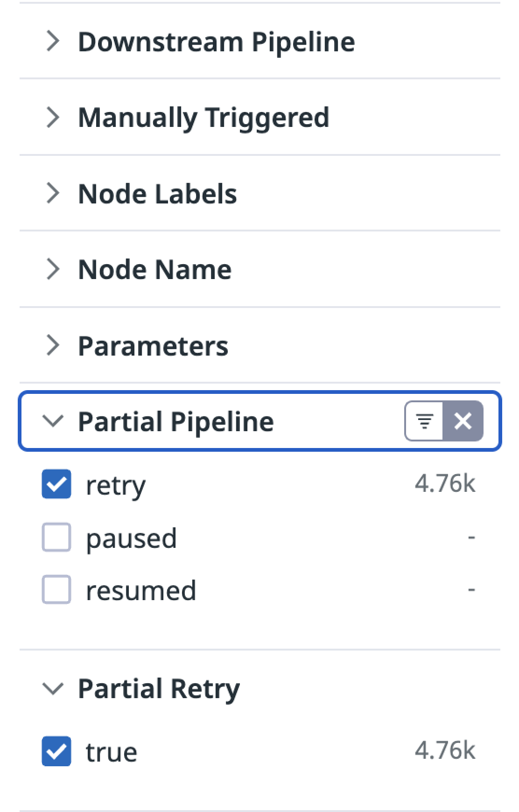
Task: Click the 4.76k count beside true
Action: [x=445, y=750]
